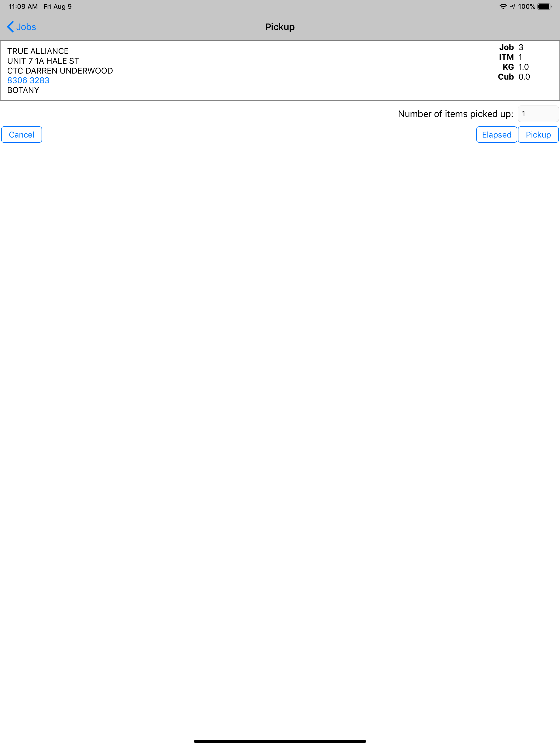Tap the location services arrow icon

click(x=513, y=6)
